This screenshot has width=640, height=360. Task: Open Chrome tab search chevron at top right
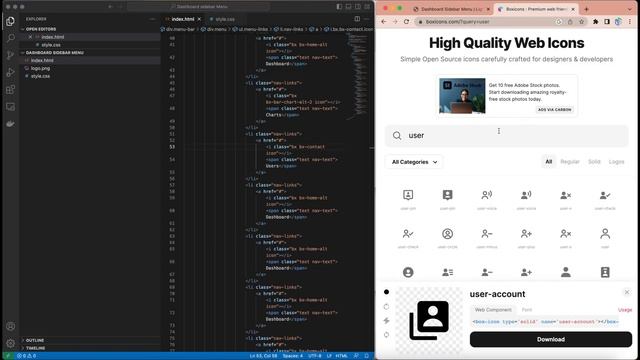[x=630, y=9]
